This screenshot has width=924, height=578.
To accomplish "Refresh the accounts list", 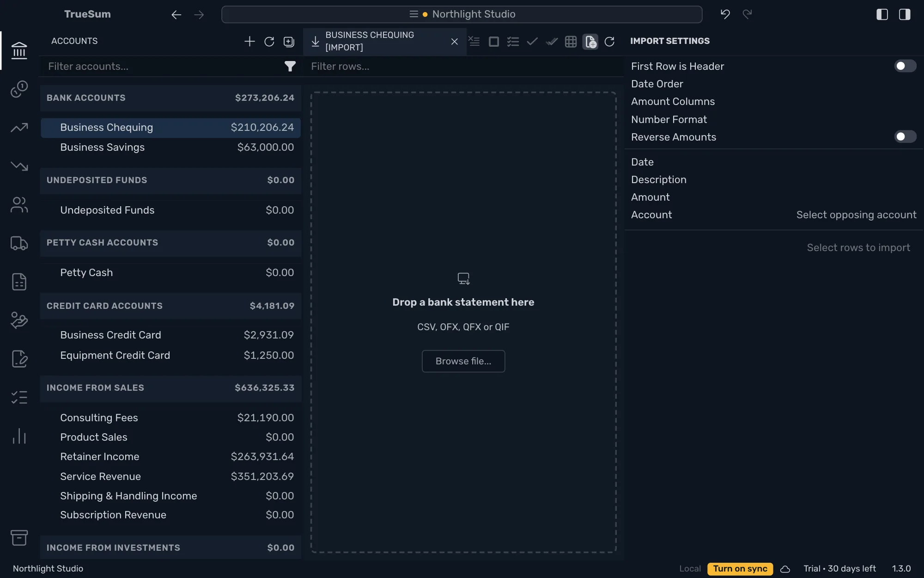I will tap(269, 42).
